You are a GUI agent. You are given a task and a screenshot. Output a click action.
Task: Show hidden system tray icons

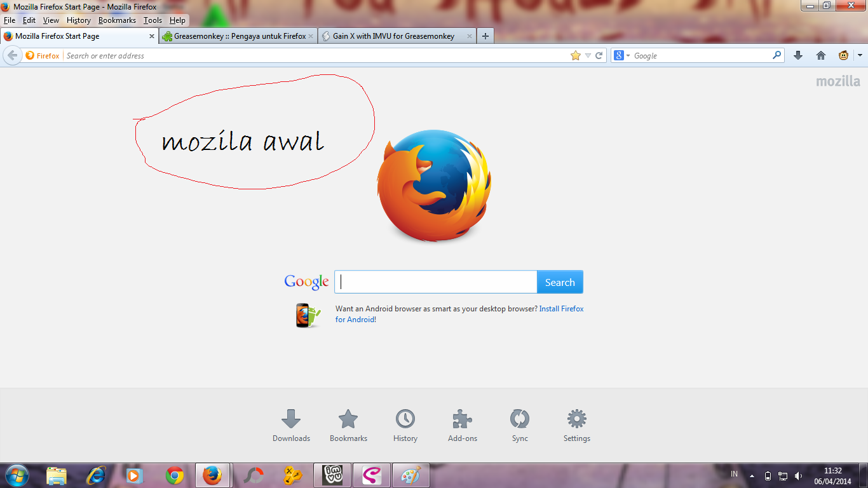pos(752,476)
